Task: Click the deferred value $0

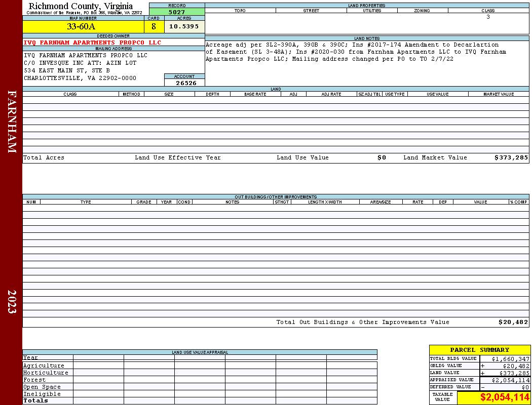Action: point(525,387)
